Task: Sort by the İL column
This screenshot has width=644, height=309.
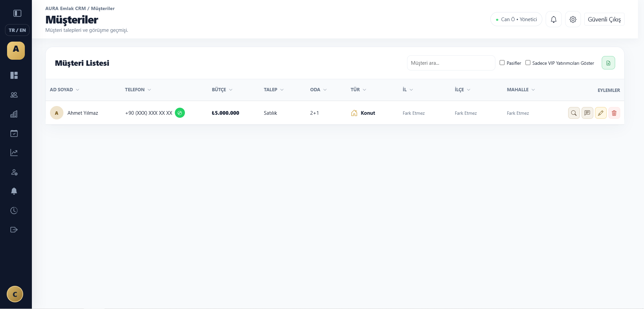Action: pos(408,90)
